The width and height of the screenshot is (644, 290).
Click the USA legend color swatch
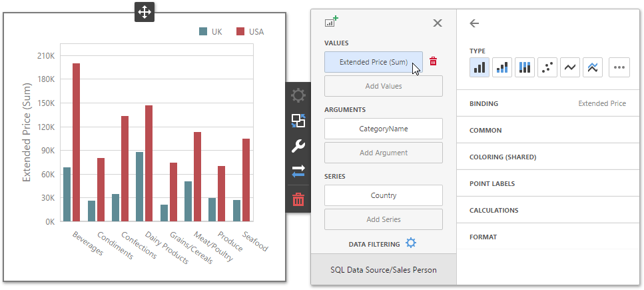240,32
